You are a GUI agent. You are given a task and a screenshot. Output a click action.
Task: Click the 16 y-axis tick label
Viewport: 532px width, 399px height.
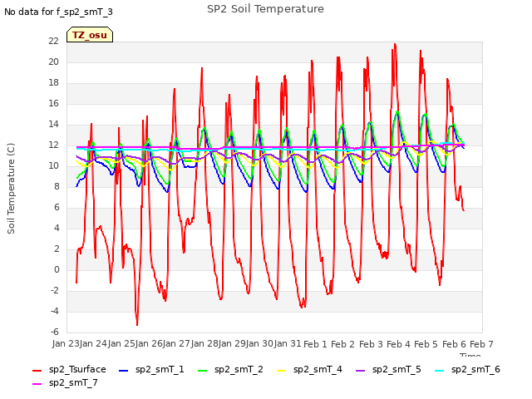pyautogui.click(x=53, y=103)
